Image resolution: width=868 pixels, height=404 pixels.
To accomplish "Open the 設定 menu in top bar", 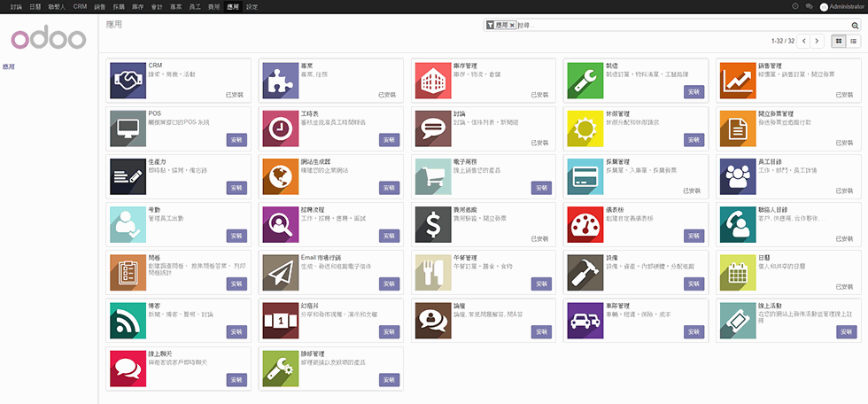I will [252, 6].
